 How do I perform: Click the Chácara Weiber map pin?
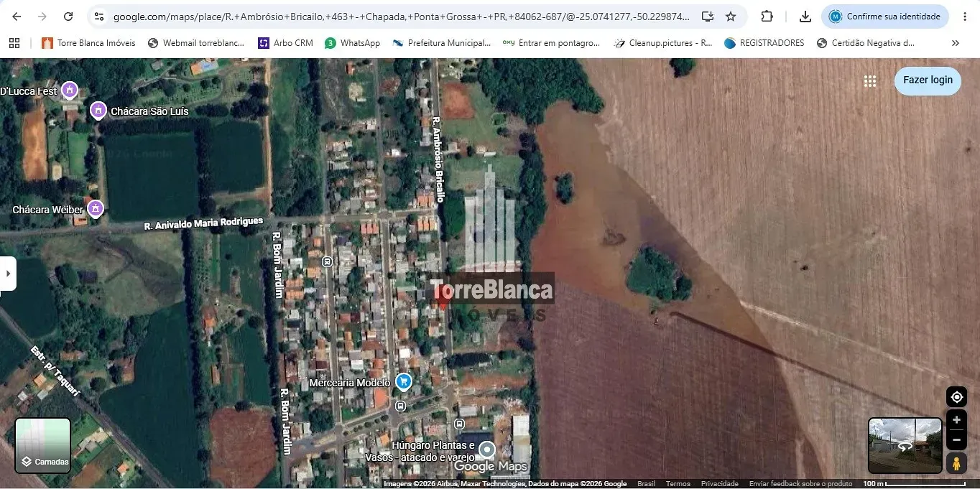pos(95,209)
